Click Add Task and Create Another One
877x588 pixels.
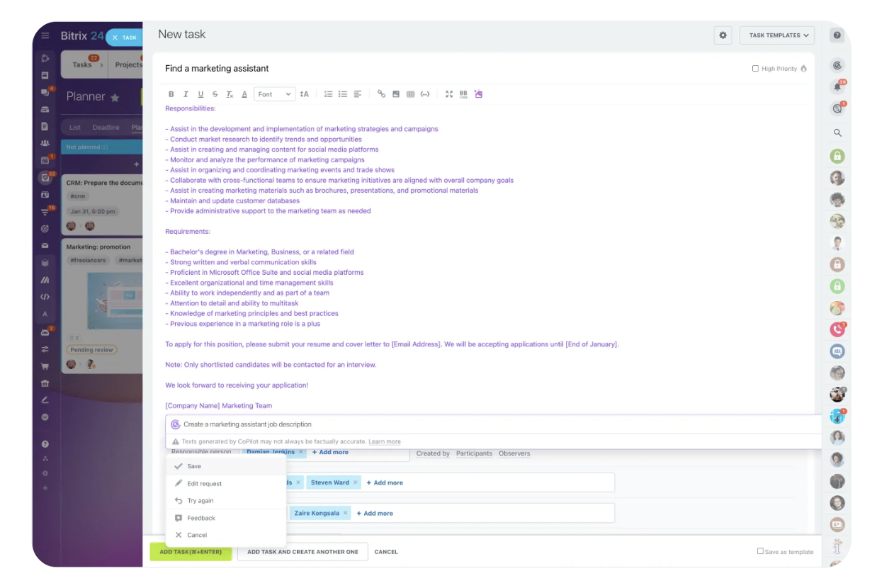tap(302, 552)
